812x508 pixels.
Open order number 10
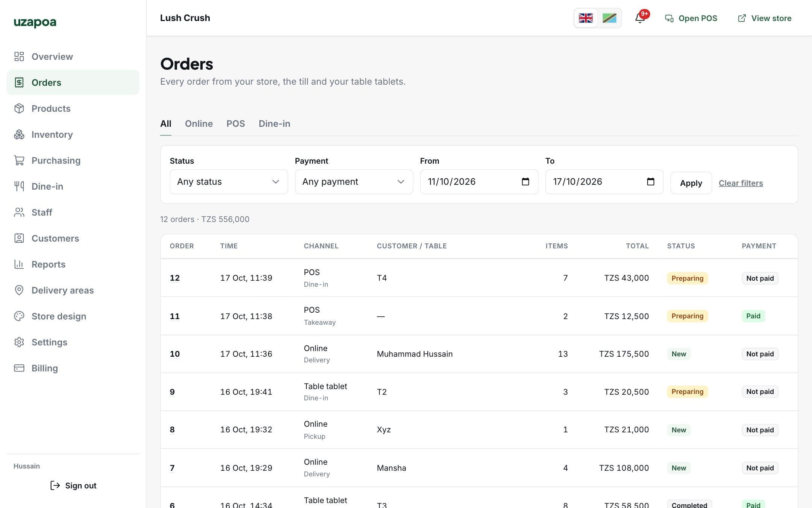[x=175, y=354]
